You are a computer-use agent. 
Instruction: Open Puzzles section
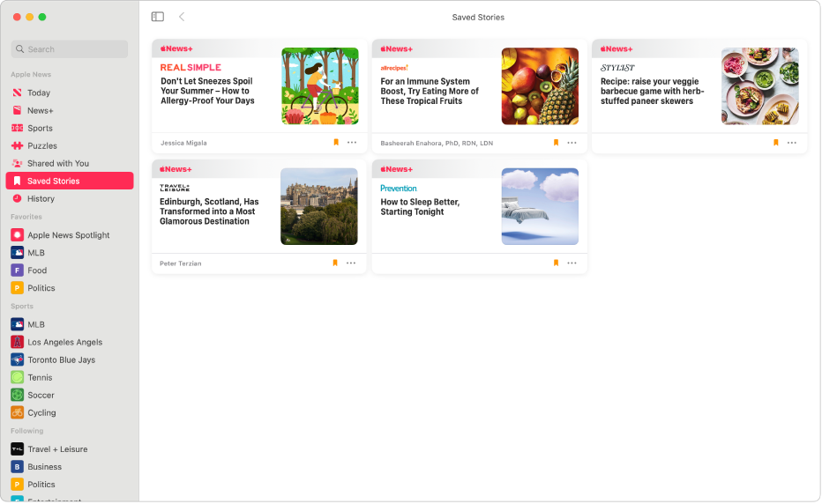point(69,145)
